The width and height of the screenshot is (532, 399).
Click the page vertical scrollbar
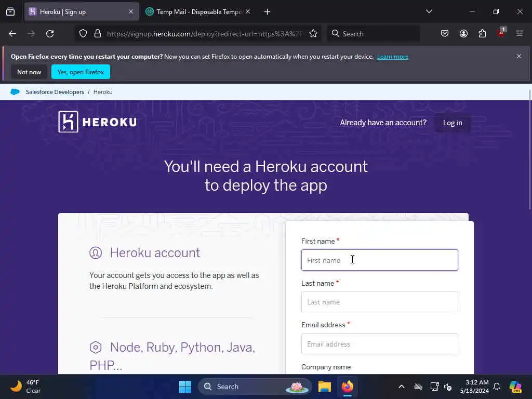pos(529,149)
